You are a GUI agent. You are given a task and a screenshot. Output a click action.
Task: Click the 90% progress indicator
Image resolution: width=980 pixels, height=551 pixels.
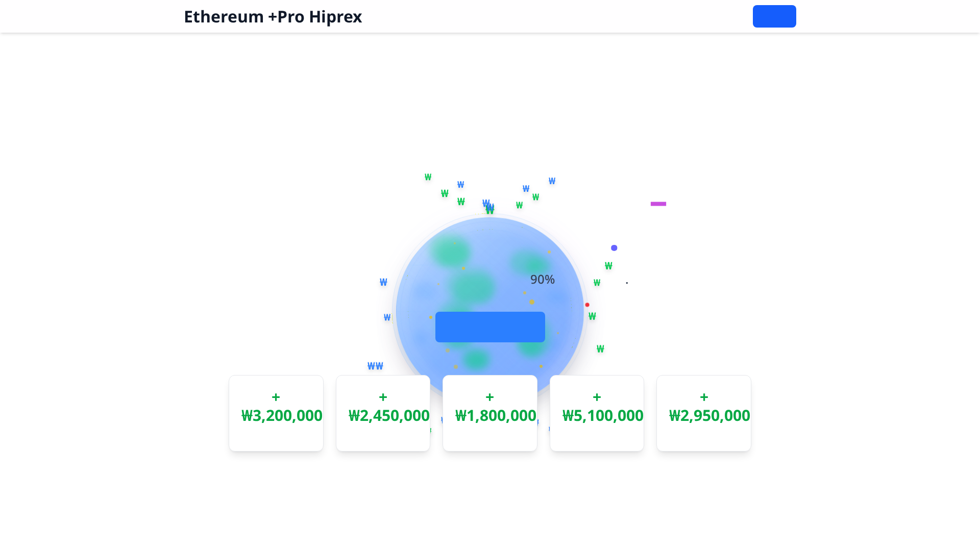(x=542, y=279)
